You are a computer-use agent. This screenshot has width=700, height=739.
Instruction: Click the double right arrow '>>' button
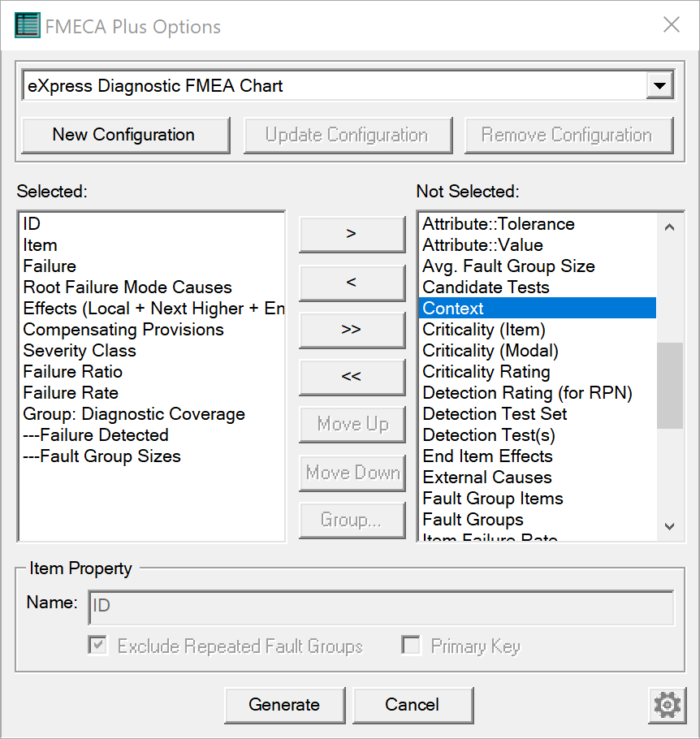pyautogui.click(x=352, y=330)
